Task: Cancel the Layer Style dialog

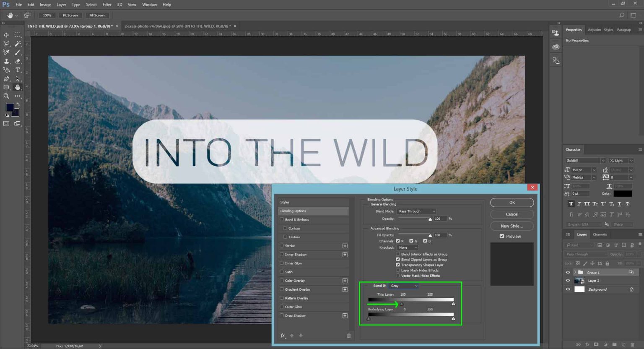Action: pos(512,214)
